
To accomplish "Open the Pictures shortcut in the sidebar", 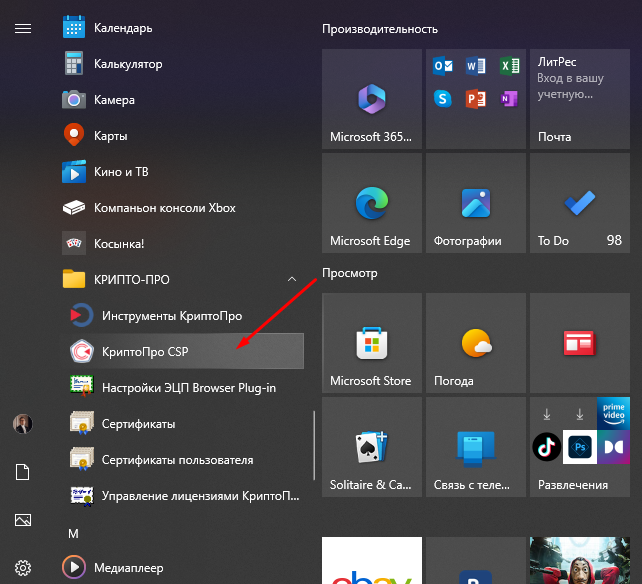I will [23, 520].
